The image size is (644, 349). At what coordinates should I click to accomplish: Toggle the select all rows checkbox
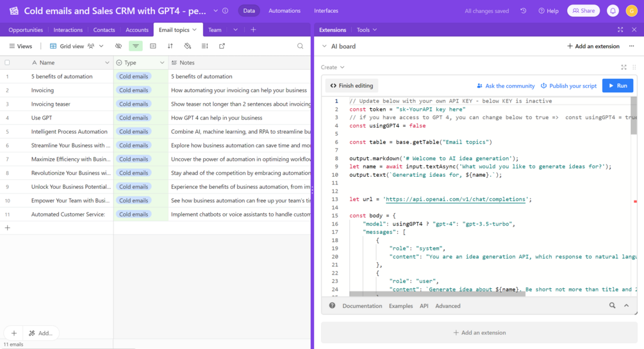(7, 62)
